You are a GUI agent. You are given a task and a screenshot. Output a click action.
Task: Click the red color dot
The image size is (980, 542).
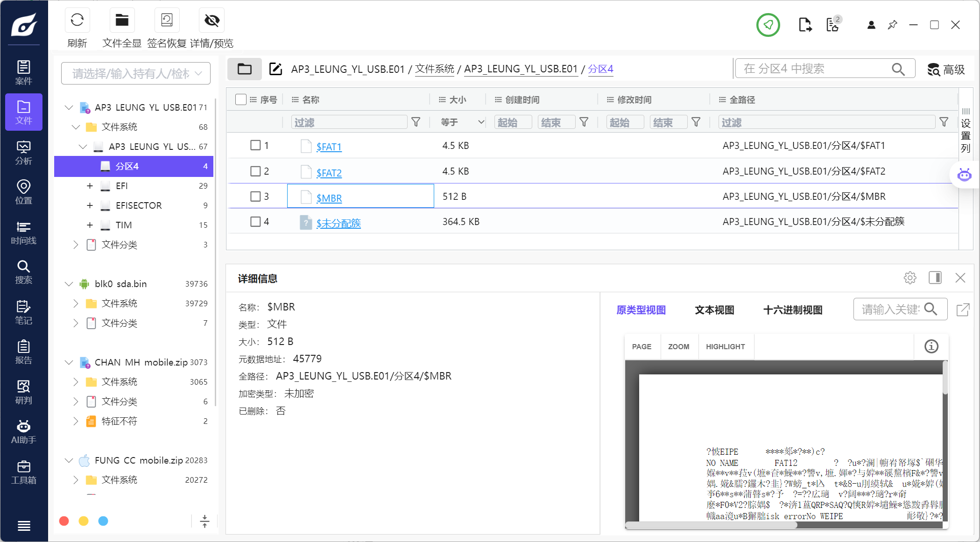click(64, 521)
